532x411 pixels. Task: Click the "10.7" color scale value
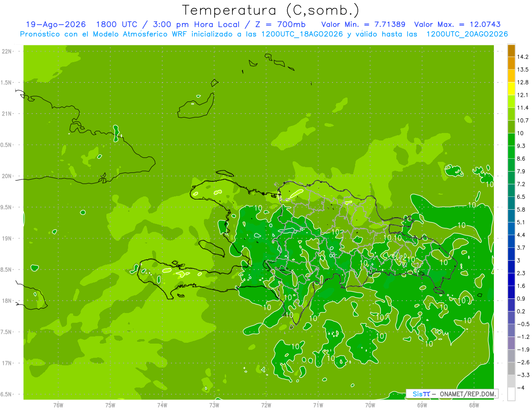(x=523, y=121)
